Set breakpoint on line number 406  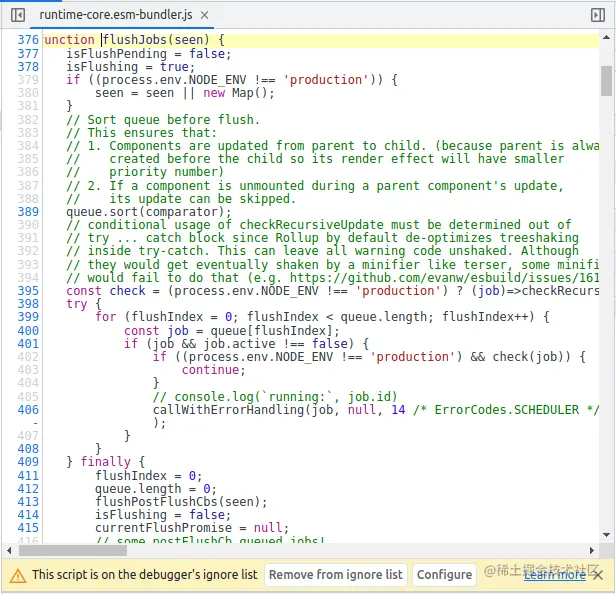(28, 410)
